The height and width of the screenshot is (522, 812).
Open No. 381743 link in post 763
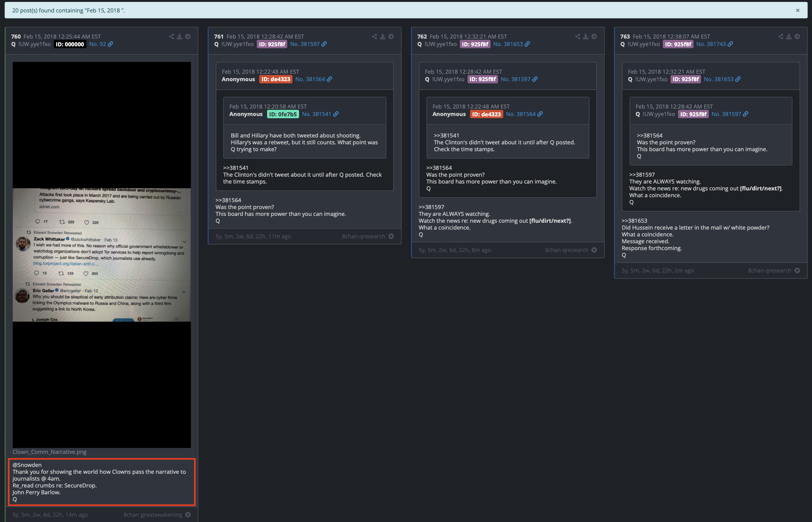(x=711, y=44)
